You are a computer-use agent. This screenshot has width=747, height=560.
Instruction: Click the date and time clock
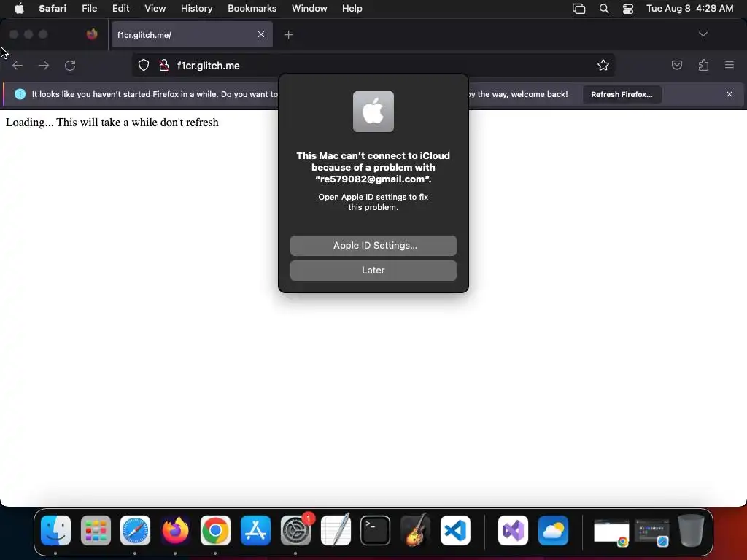pyautogui.click(x=689, y=9)
